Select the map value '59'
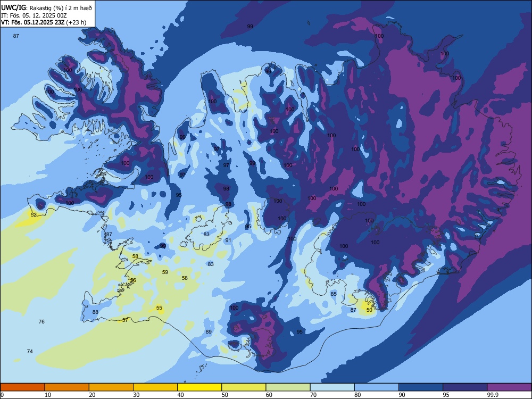 165,272
